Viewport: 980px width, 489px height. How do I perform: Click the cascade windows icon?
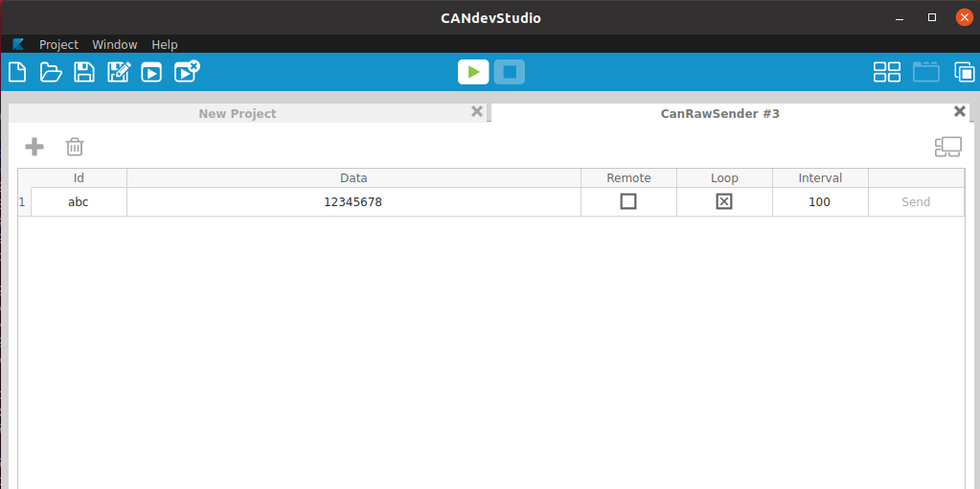pos(964,72)
